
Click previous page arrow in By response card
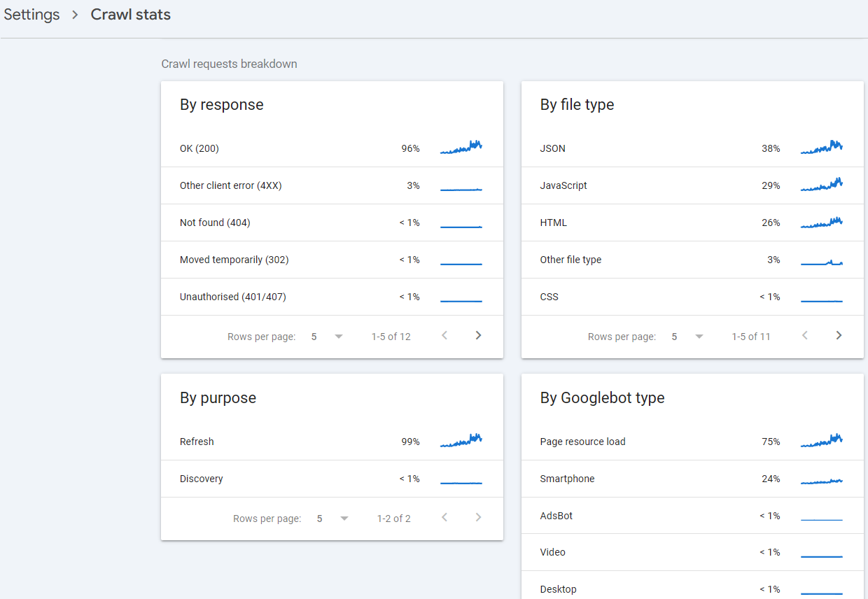[444, 335]
